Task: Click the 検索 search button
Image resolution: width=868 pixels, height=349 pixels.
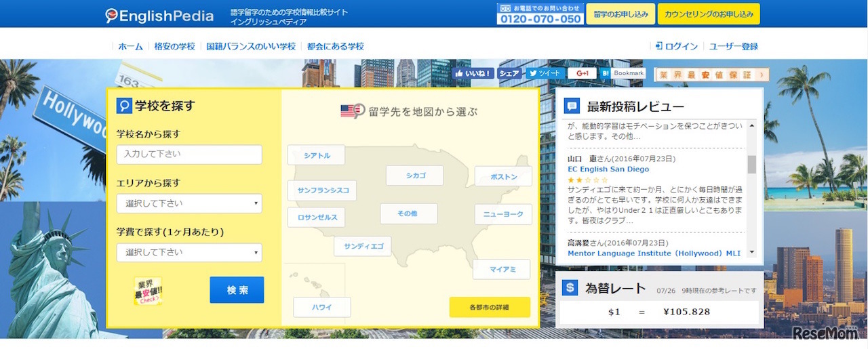Action: pos(237,290)
